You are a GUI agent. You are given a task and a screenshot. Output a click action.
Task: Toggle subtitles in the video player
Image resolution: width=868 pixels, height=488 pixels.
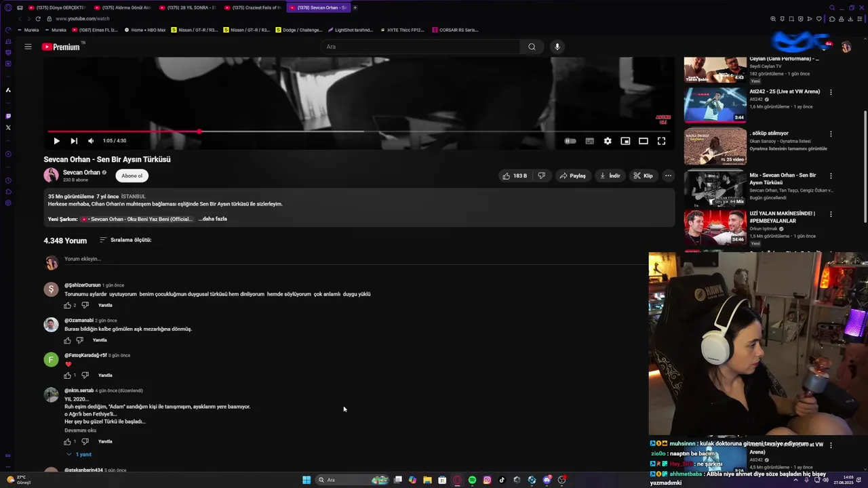[x=589, y=141]
